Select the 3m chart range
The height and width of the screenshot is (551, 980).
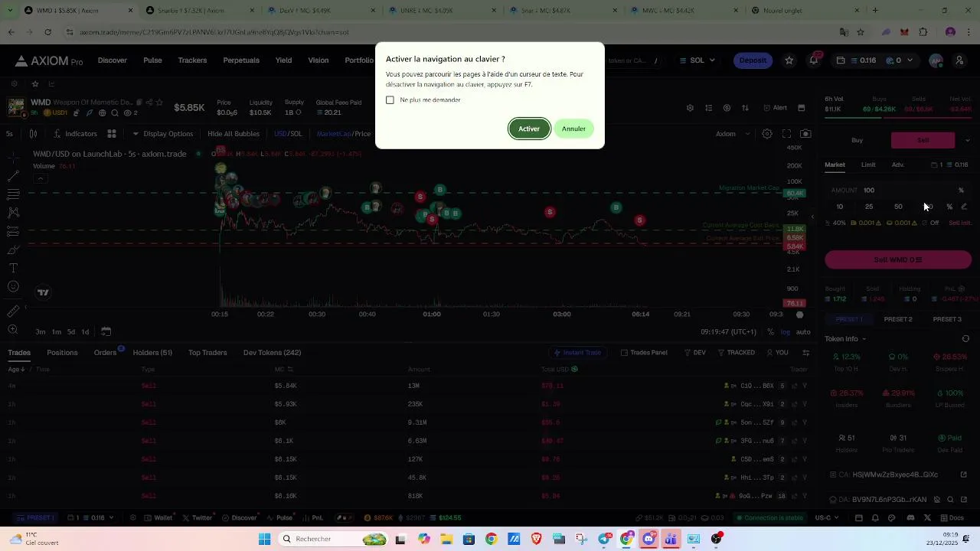[40, 332]
